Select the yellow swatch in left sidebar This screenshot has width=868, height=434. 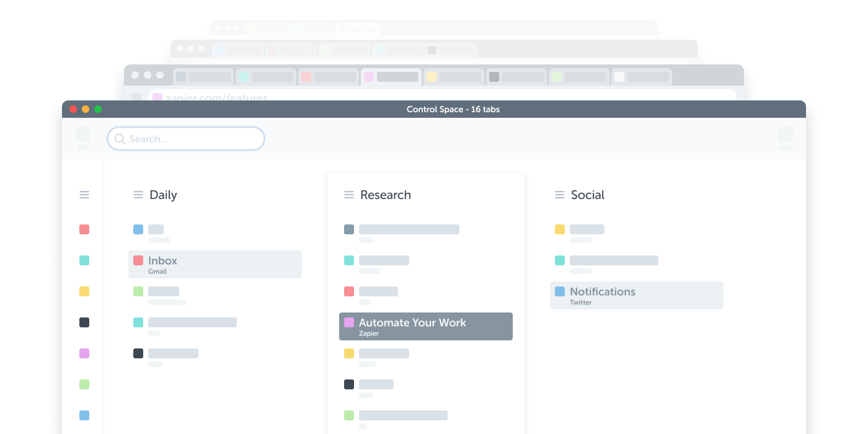(x=84, y=291)
